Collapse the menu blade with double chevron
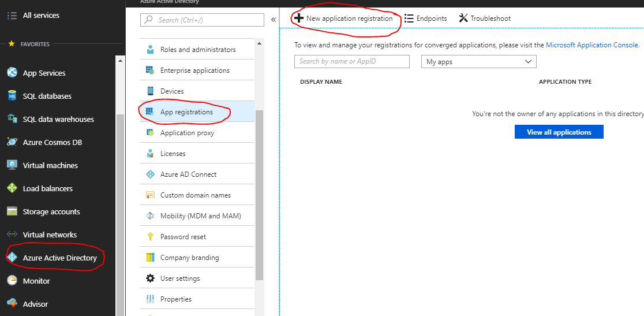Viewport: 644px width, 316px height. [273, 20]
